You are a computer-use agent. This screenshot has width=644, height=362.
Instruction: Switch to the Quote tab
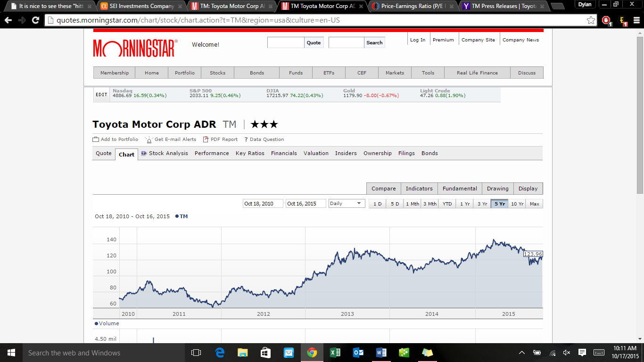tap(104, 153)
